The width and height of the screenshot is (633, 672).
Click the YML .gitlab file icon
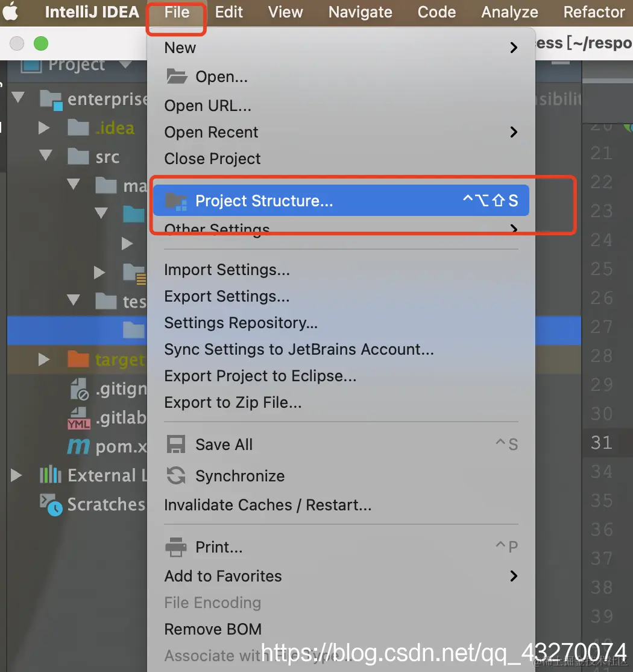[x=79, y=418]
